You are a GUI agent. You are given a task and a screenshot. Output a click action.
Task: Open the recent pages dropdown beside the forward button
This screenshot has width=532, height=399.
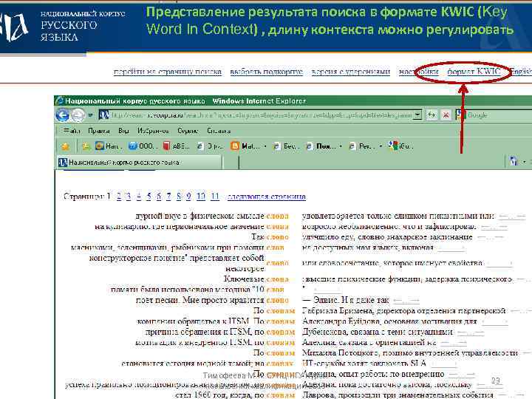click(x=90, y=115)
